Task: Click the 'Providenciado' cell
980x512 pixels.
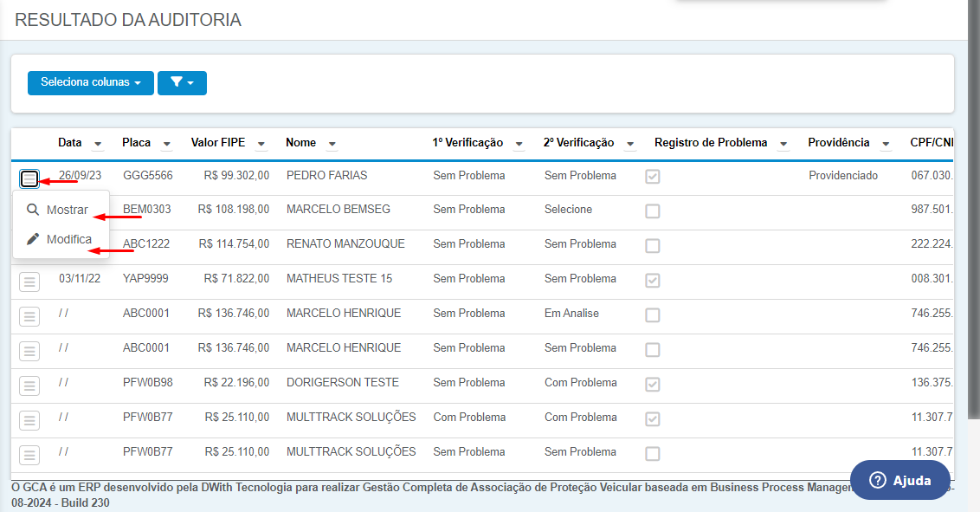Action: point(843,175)
